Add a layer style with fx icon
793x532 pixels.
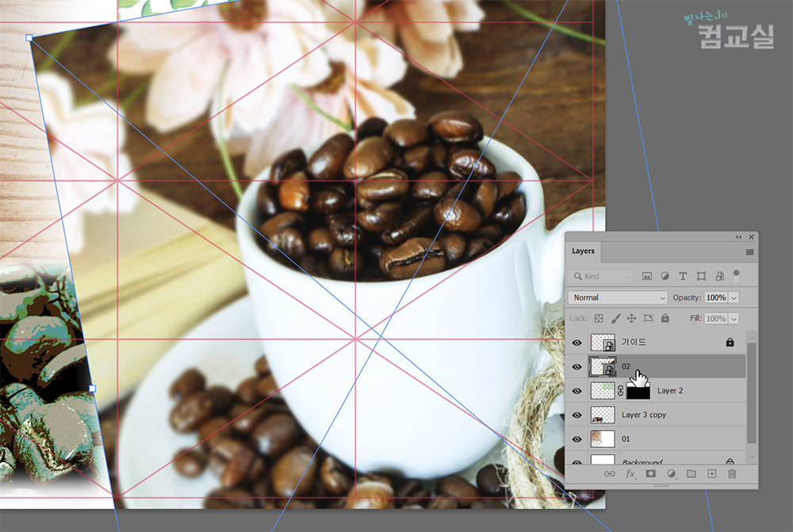pos(630,474)
